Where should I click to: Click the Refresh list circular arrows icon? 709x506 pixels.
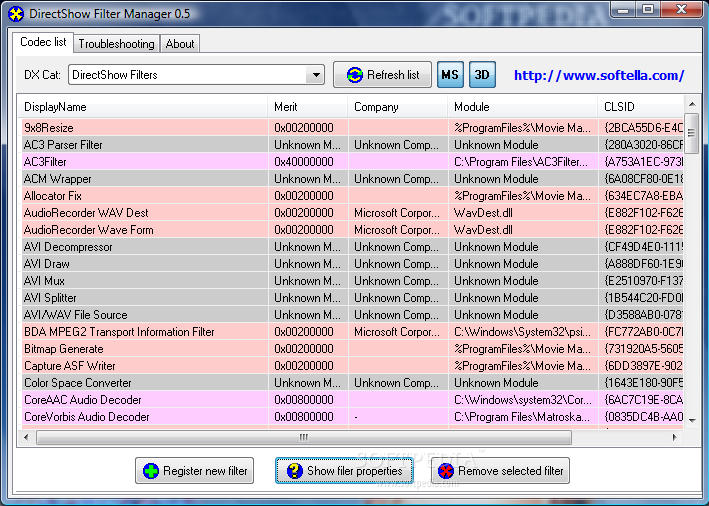(354, 75)
